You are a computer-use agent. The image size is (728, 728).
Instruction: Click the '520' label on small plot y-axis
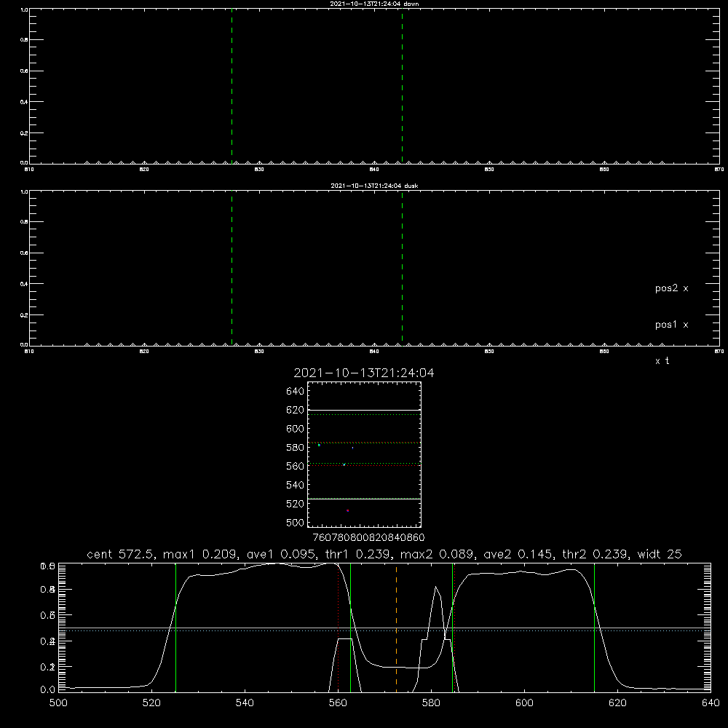[296, 504]
